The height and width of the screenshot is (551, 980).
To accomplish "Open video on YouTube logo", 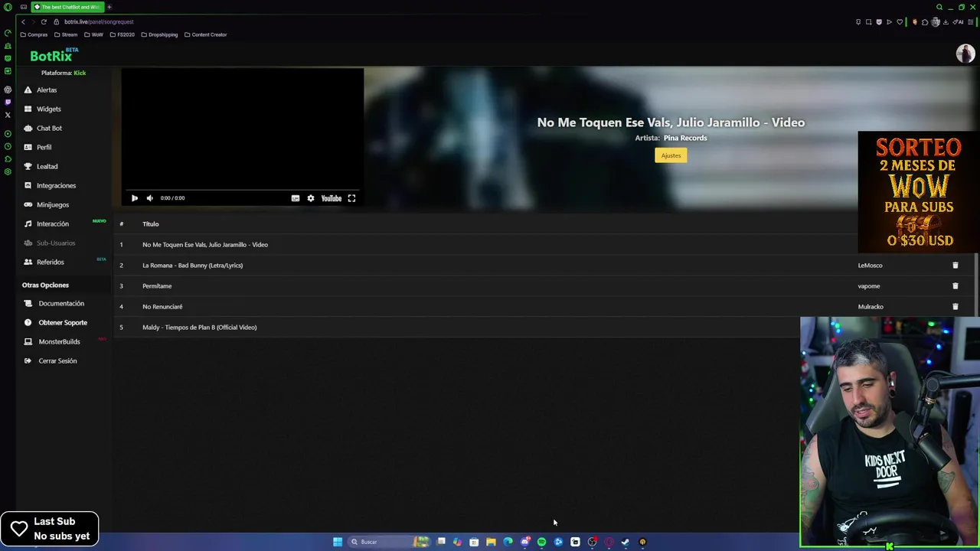I will coord(331,198).
